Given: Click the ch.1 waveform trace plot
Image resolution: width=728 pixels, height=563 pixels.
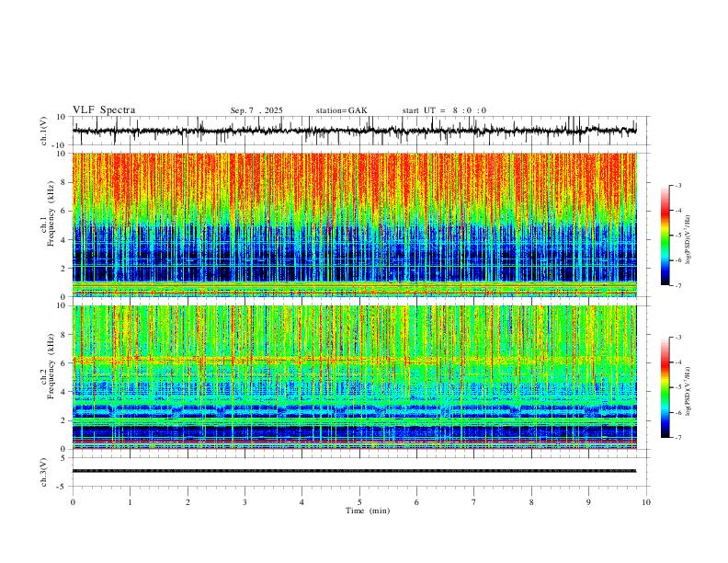Looking at the screenshot, I should 354,131.
